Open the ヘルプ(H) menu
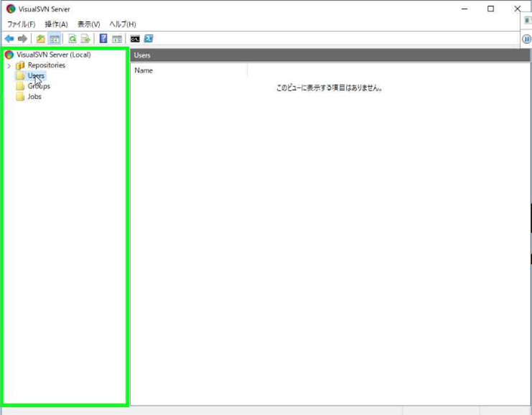Viewport: 532px width, 415px height. pos(123,24)
